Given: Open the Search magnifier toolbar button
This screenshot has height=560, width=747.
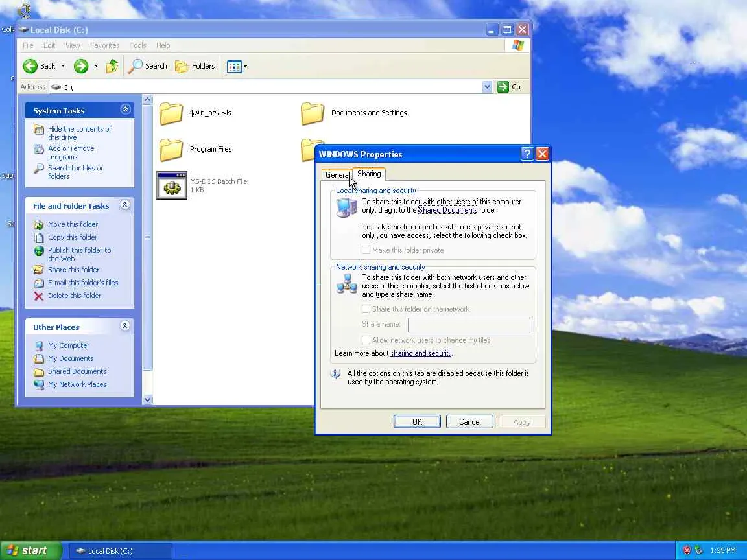Looking at the screenshot, I should pos(148,66).
